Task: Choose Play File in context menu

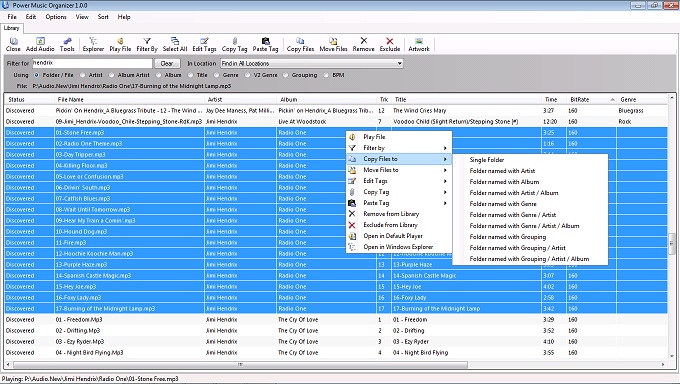Action: pyautogui.click(x=399, y=137)
